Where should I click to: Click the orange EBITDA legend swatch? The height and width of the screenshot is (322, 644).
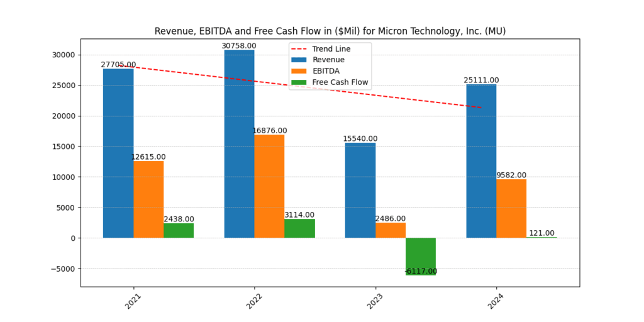click(x=300, y=71)
